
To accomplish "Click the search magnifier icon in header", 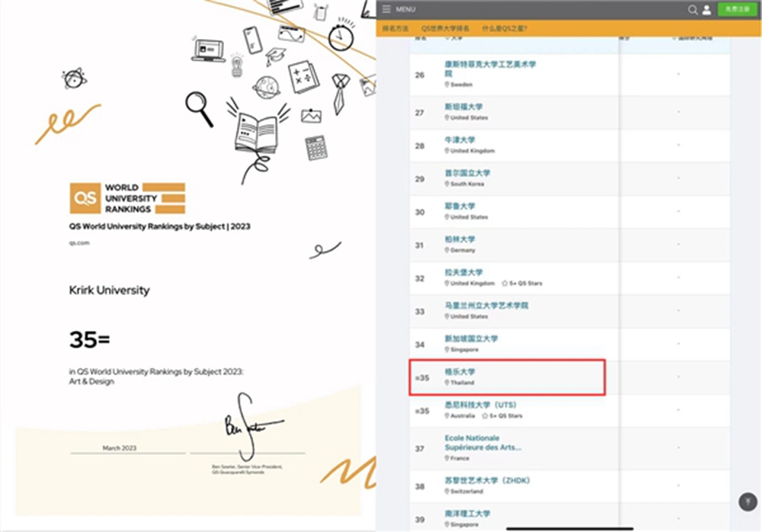I will click(x=693, y=10).
